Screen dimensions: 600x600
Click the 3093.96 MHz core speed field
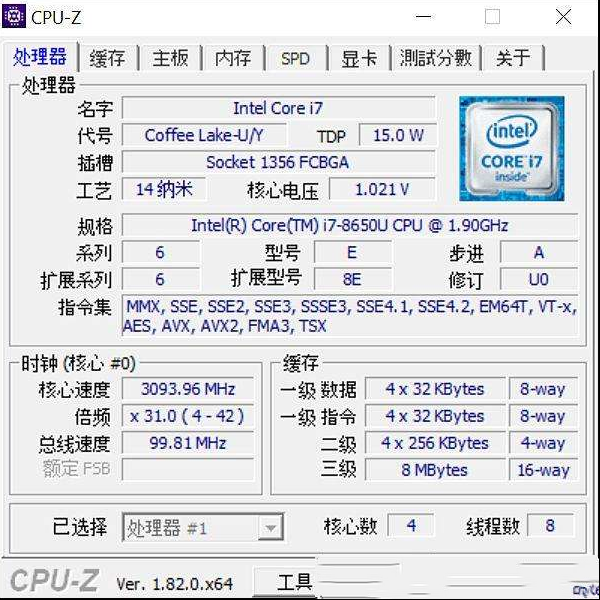188,389
